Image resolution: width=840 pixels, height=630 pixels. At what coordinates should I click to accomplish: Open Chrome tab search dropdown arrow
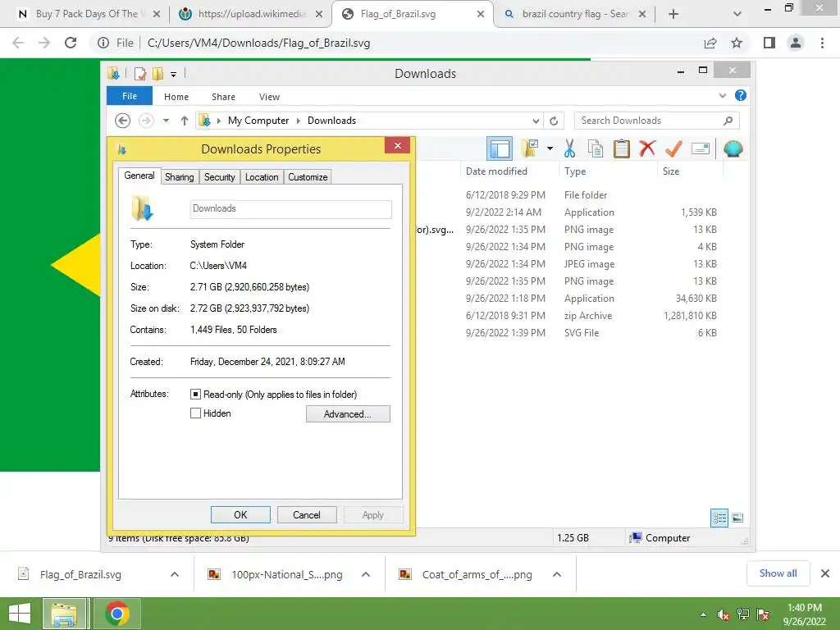tap(737, 14)
